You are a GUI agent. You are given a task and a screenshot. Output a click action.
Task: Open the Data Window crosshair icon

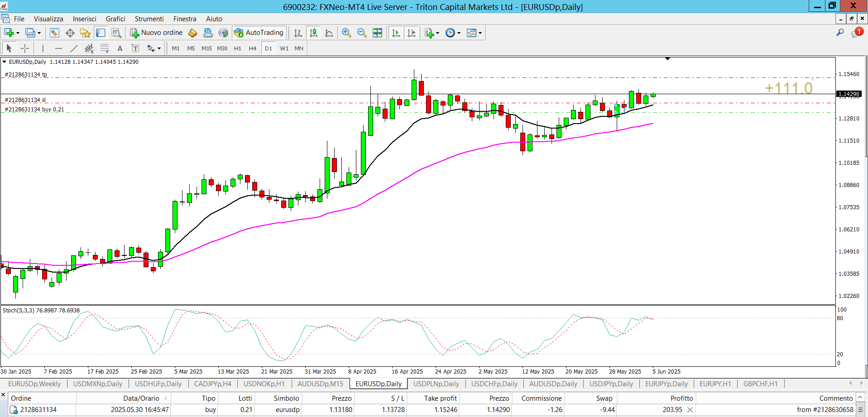coord(70,33)
